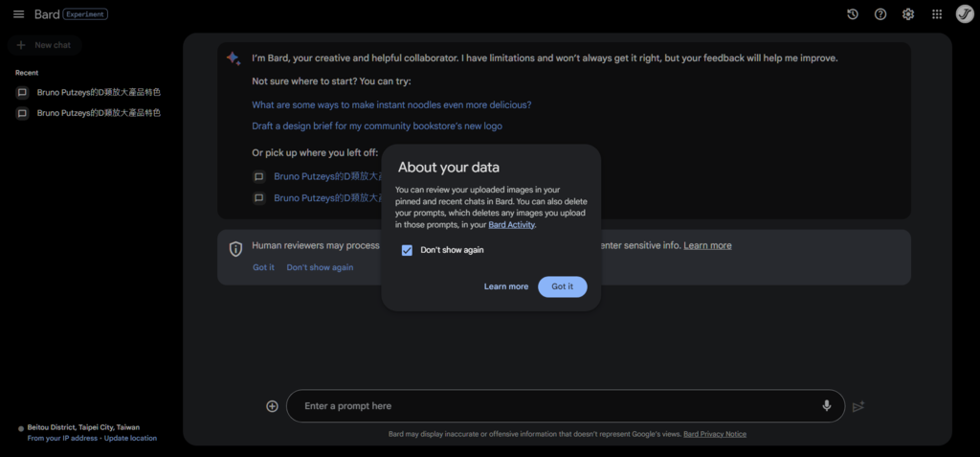Image resolution: width=980 pixels, height=457 pixels.
Task: Open the Google apps grid
Action: click(937, 14)
